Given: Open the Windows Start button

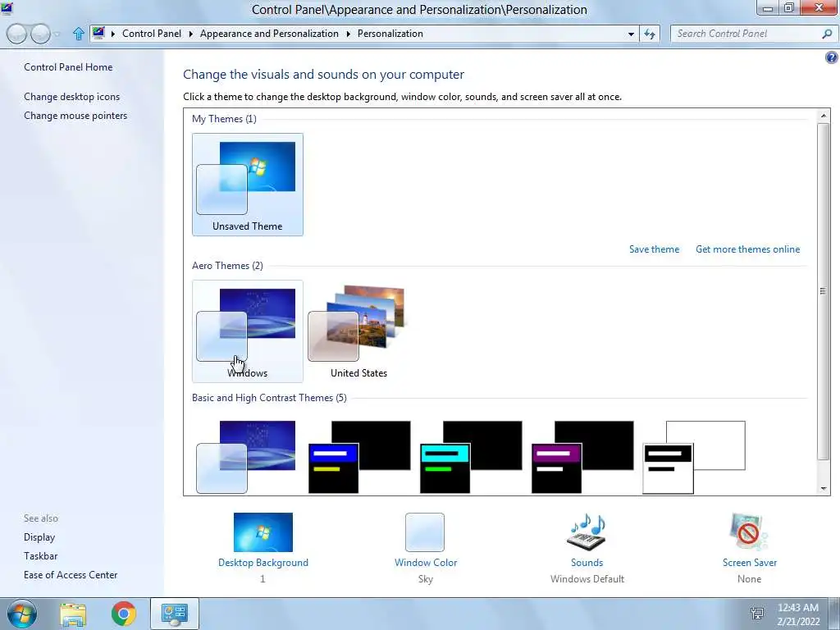Looking at the screenshot, I should click(22, 614).
